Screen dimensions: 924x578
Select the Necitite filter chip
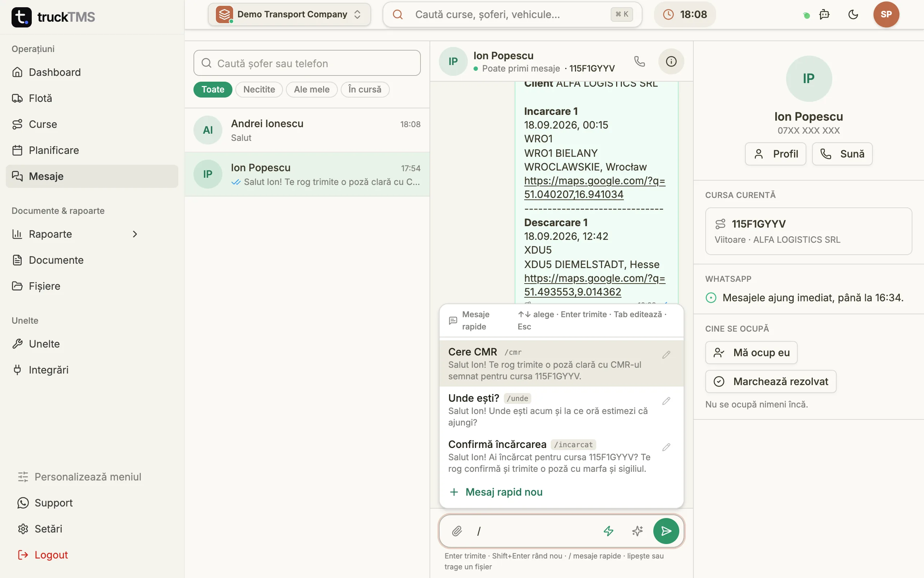[259, 90]
